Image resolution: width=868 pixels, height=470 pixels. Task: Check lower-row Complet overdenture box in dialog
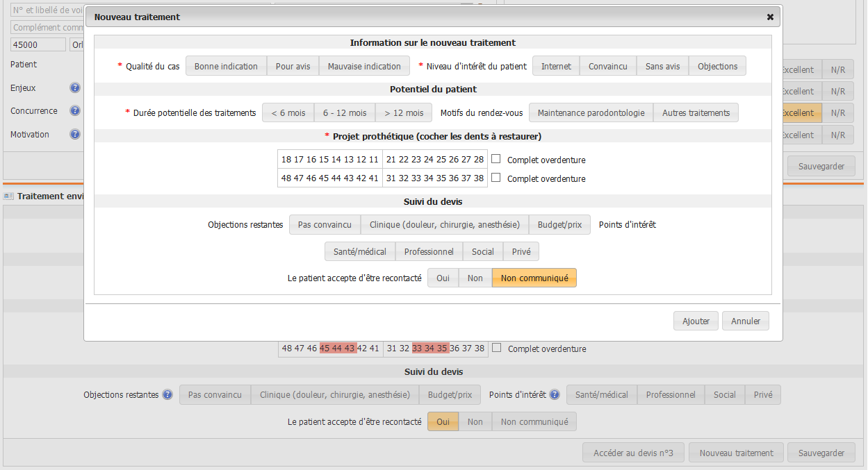[x=496, y=178]
